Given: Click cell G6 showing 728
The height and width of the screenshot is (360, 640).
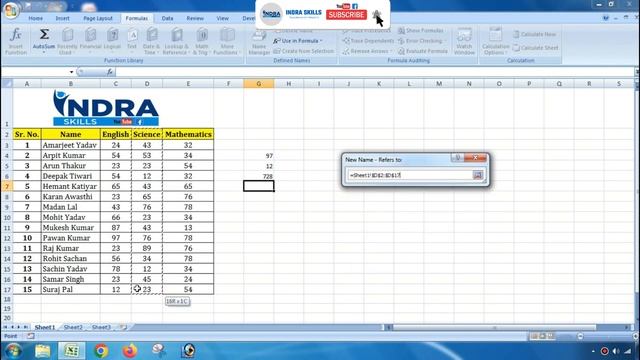Looking at the screenshot, I should [259, 176].
